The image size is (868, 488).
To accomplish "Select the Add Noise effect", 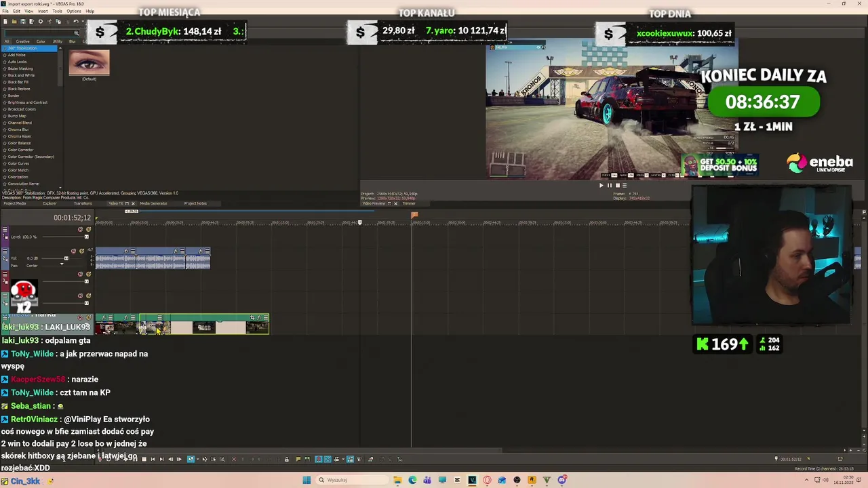I will [17, 55].
